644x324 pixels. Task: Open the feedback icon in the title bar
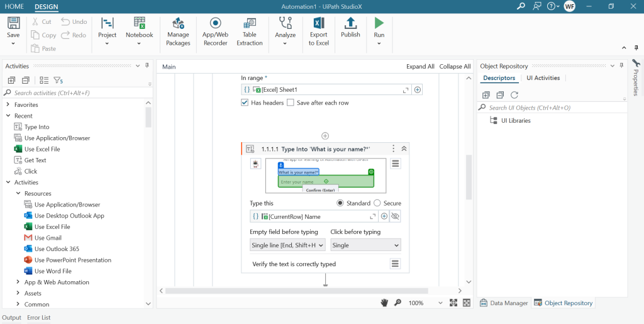536,6
